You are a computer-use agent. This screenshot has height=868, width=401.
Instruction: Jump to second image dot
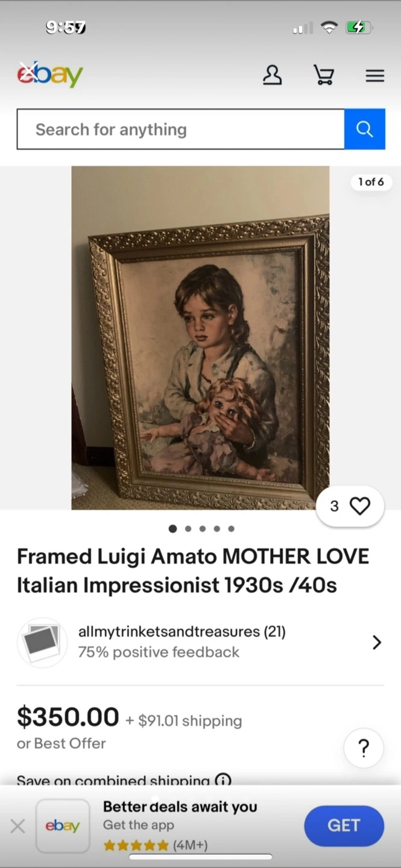tap(188, 529)
